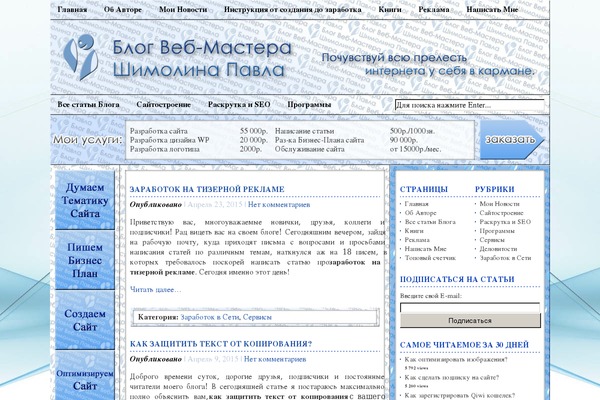
Task: Click the blog logo icon in header
Action: [81, 56]
